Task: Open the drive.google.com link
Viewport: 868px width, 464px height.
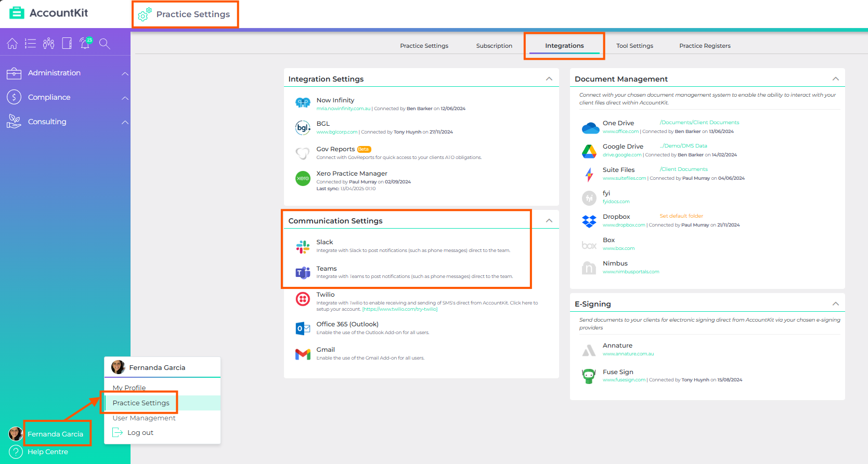Action: coord(622,155)
